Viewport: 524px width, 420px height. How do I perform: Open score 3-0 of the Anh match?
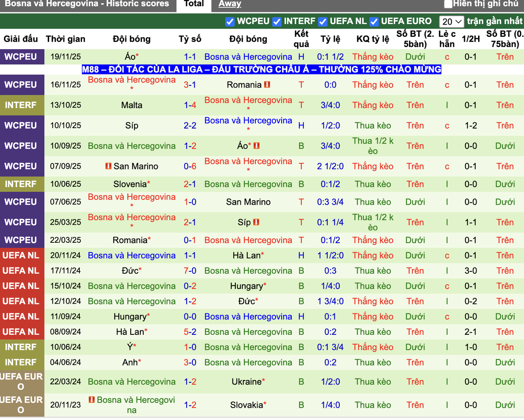click(190, 363)
